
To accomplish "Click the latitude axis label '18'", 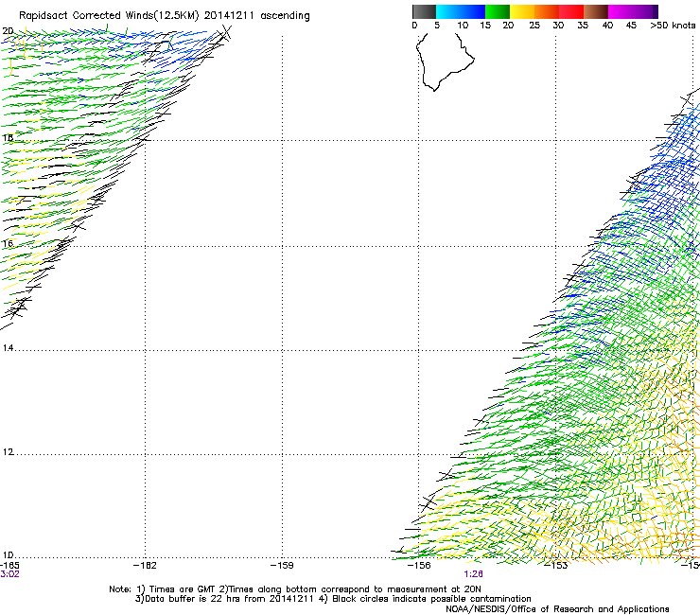I will [x=8, y=138].
